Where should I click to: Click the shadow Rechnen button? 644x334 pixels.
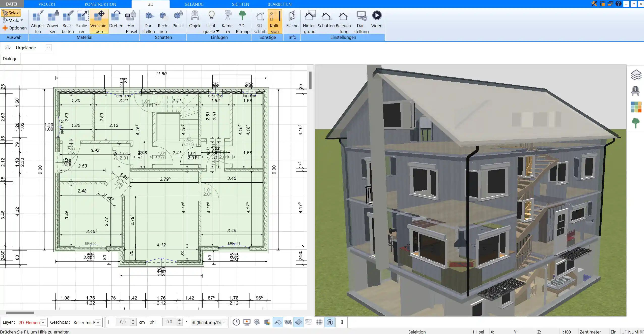(163, 22)
